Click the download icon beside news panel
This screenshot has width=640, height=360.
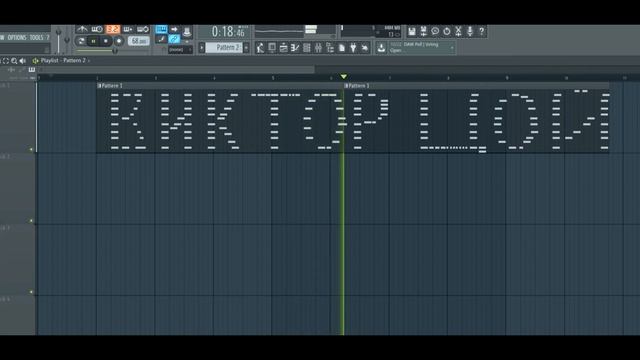pyautogui.click(x=381, y=48)
